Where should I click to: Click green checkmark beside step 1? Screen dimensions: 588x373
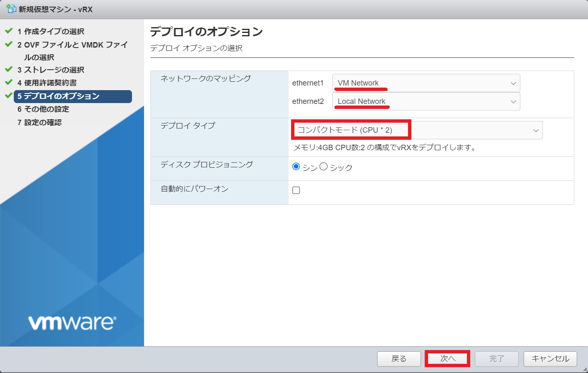[x=8, y=31]
